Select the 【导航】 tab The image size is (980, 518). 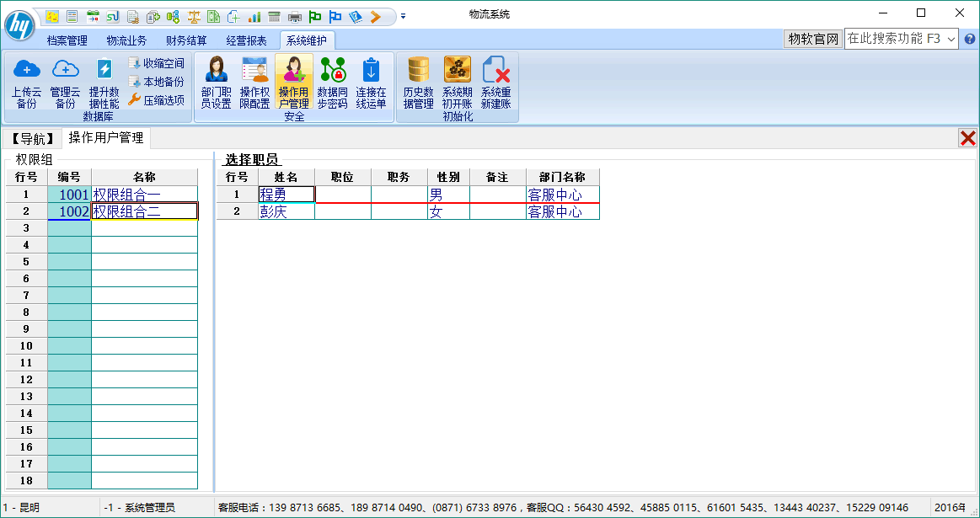[32, 138]
